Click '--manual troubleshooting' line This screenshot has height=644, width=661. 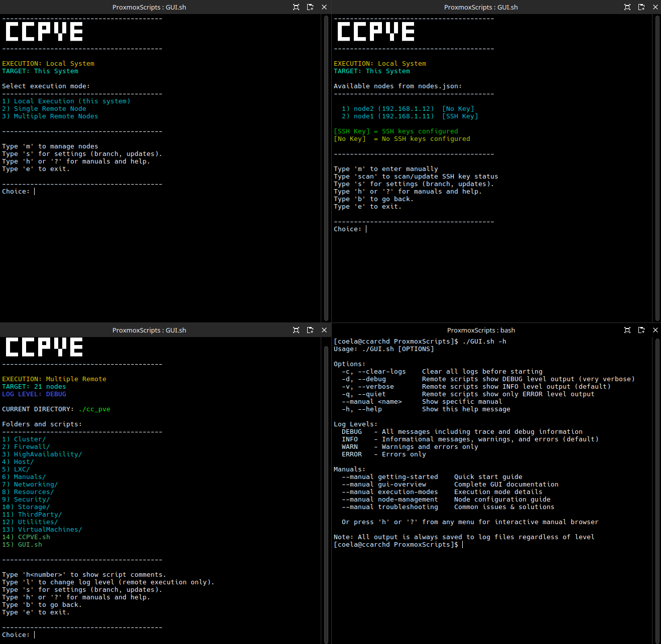coord(448,507)
